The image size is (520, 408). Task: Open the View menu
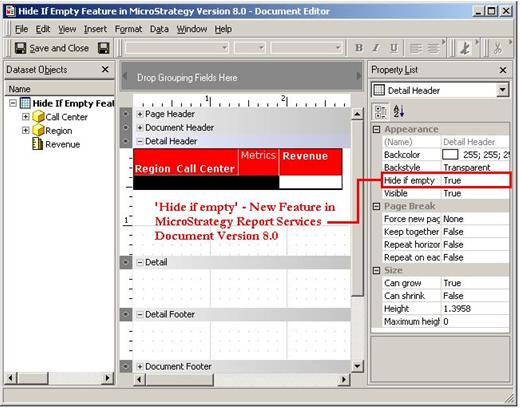click(67, 29)
